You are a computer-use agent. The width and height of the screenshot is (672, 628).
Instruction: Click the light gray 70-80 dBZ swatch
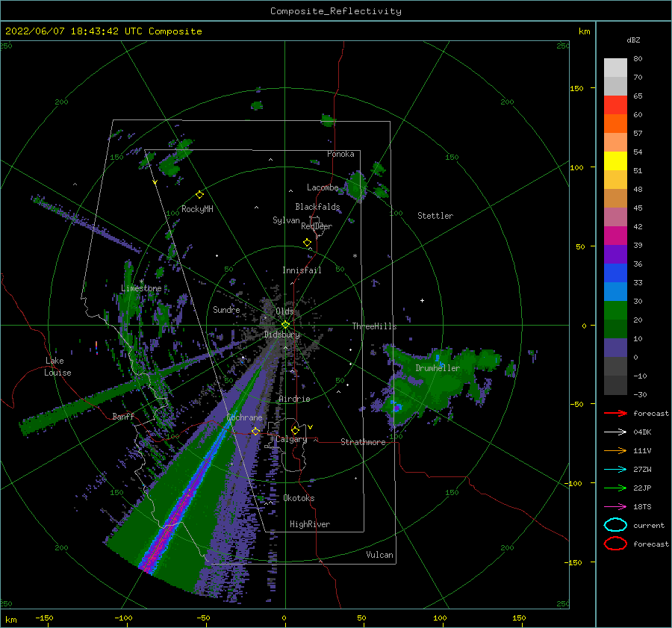pyautogui.click(x=615, y=68)
